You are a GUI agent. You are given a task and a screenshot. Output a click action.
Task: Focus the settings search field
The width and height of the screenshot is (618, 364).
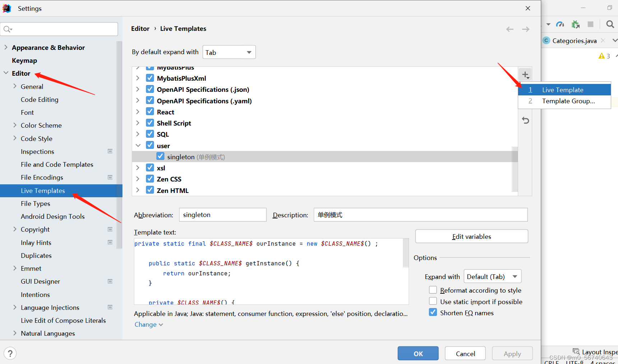(59, 29)
